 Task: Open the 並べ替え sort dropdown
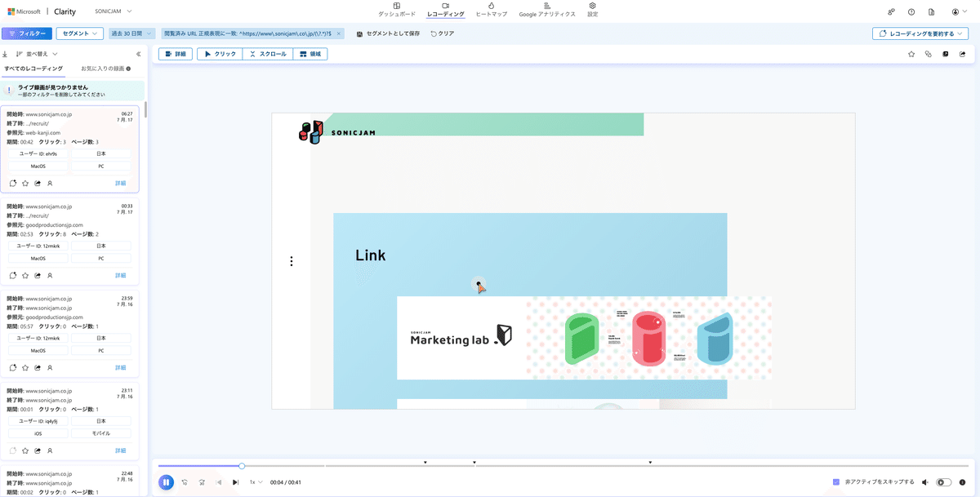point(37,54)
